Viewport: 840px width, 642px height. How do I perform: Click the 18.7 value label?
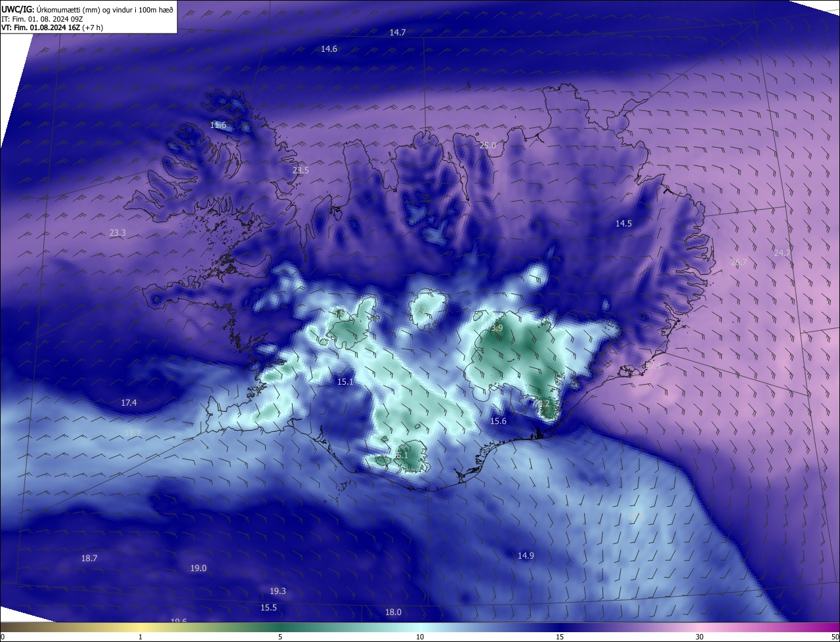(x=89, y=558)
